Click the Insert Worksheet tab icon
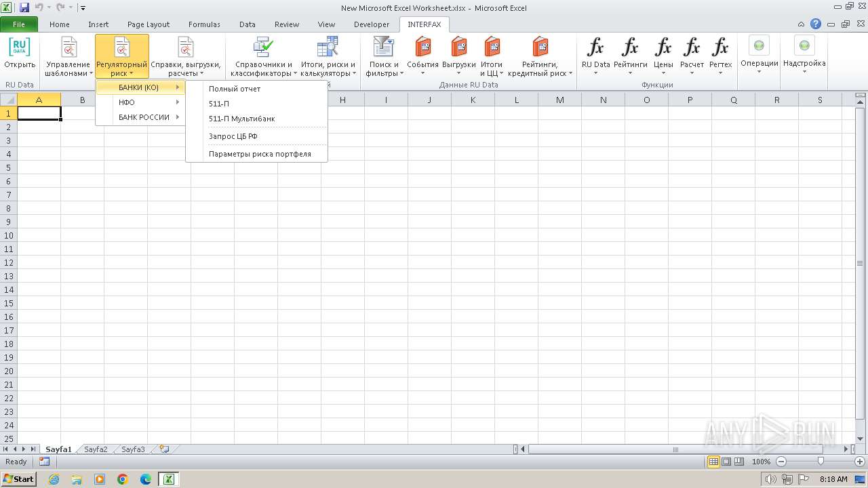The image size is (868, 488). click(163, 449)
